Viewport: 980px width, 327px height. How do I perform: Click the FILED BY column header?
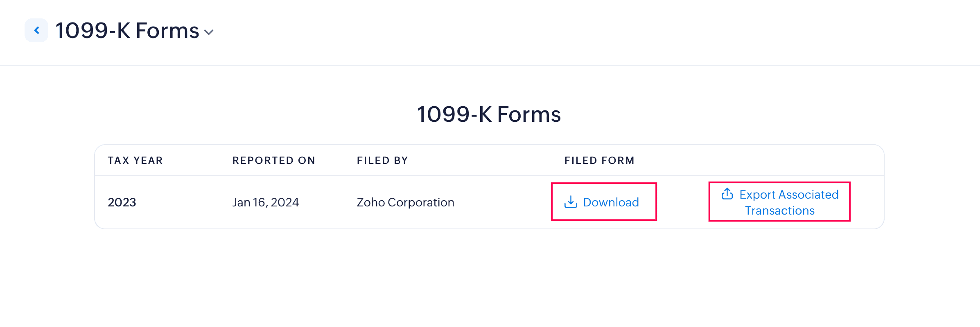(382, 161)
